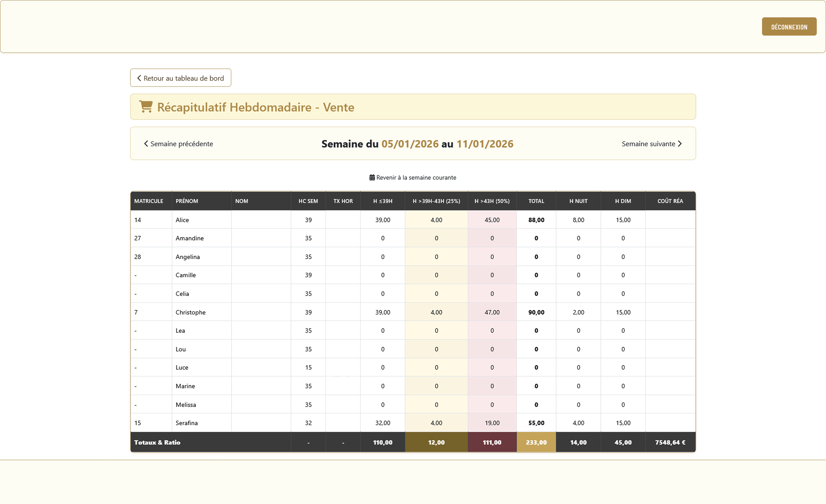The width and height of the screenshot is (826, 504).
Task: Click the 14,00 night total cell
Action: tap(578, 442)
